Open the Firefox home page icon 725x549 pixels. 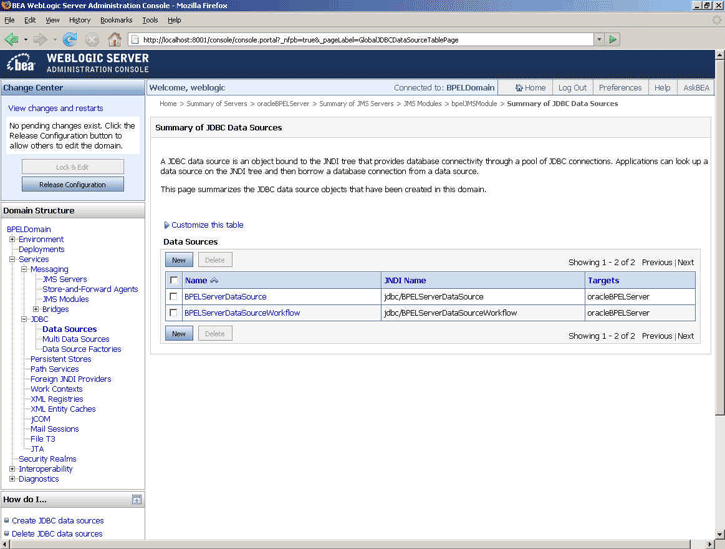point(114,39)
